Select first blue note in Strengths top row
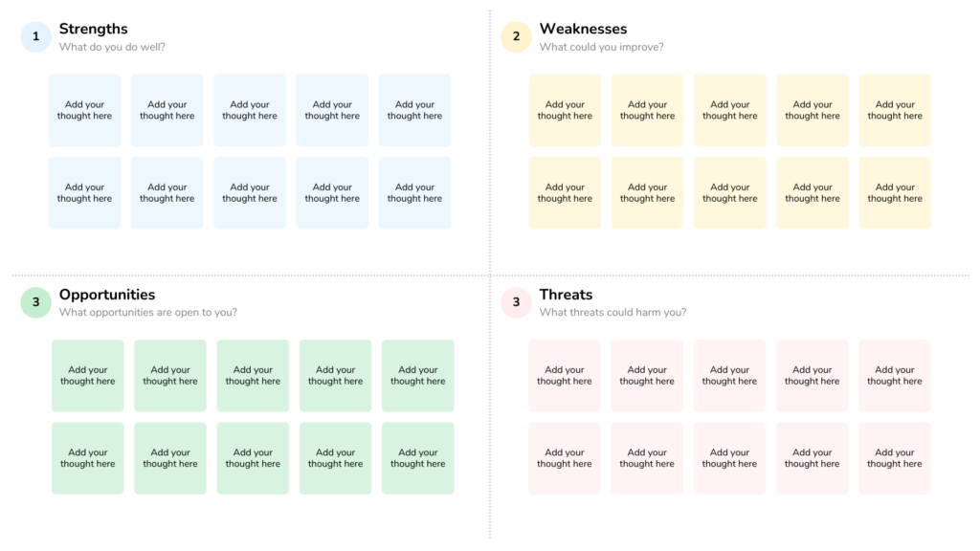The height and width of the screenshot is (551, 980). click(x=84, y=111)
